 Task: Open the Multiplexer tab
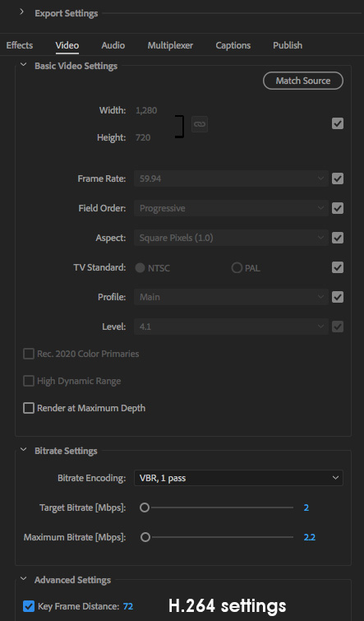click(170, 45)
